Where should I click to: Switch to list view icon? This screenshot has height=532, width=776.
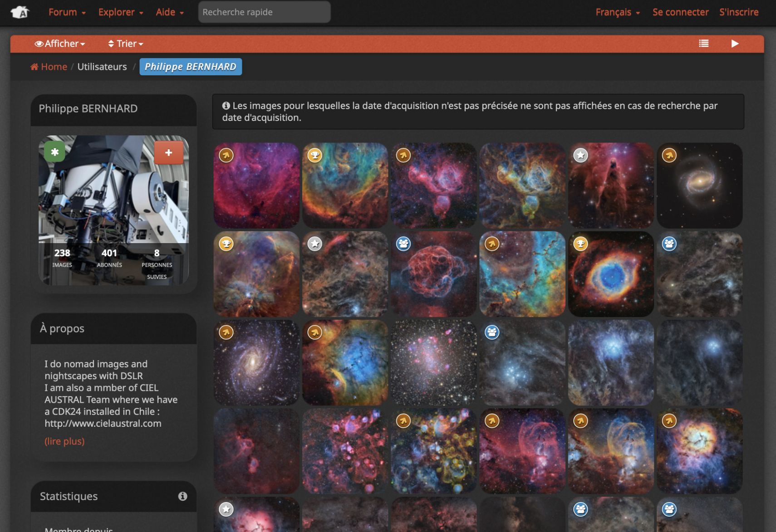pyautogui.click(x=704, y=44)
